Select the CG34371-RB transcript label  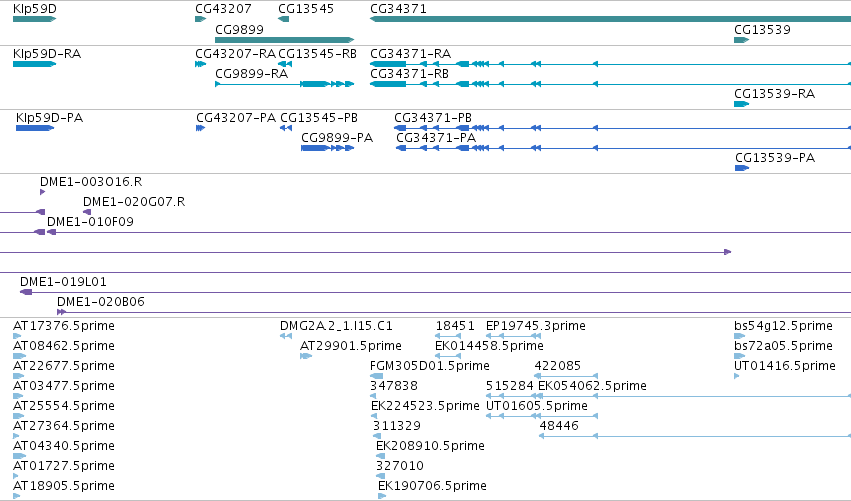(409, 74)
